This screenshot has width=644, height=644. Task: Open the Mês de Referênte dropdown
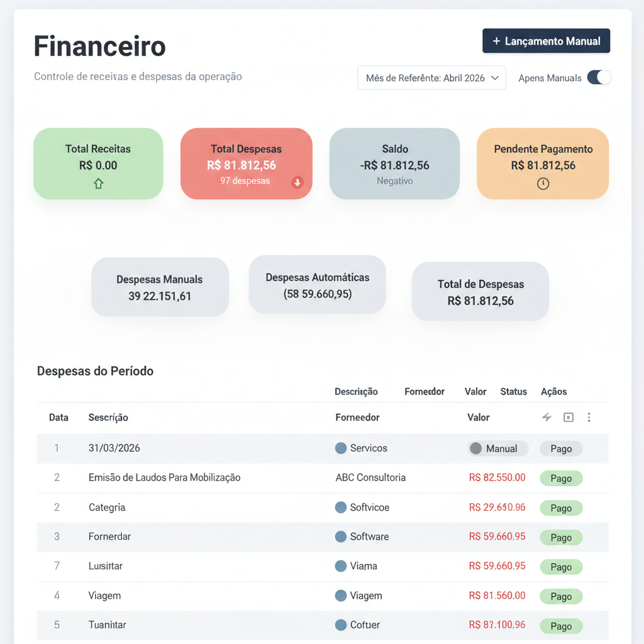[431, 77]
